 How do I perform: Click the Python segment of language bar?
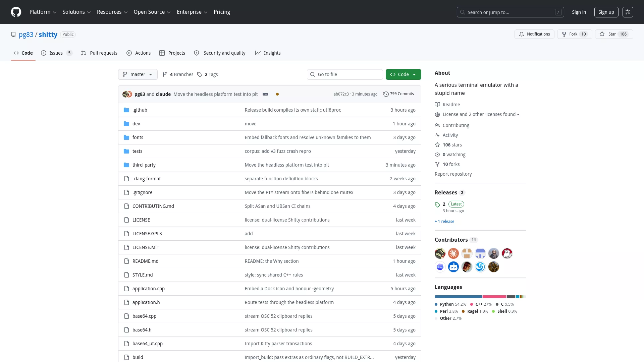tap(458, 297)
